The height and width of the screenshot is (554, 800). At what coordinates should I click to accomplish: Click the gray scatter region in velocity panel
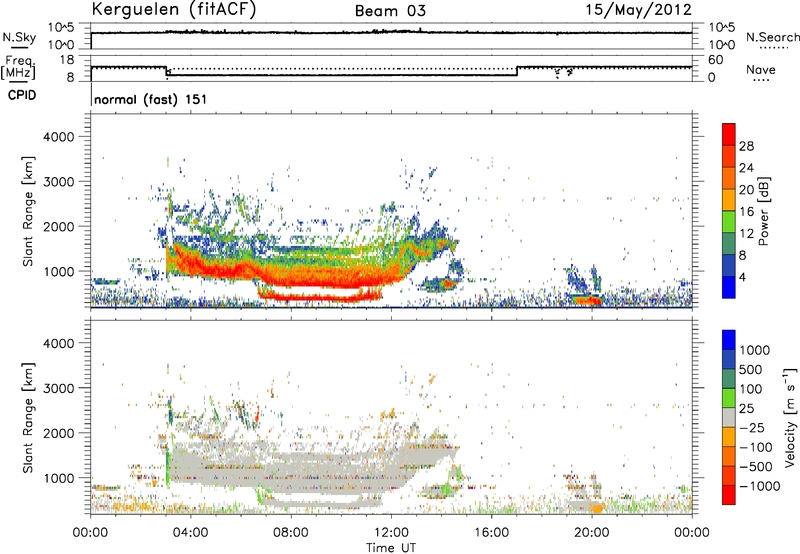click(x=306, y=469)
